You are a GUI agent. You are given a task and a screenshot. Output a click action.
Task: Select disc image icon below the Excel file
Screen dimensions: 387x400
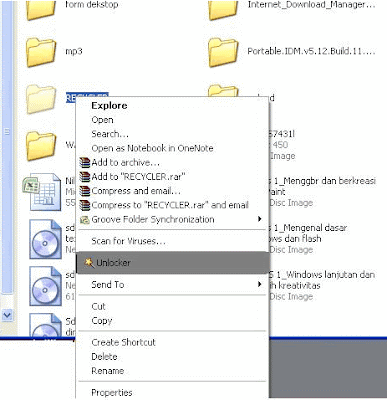45,239
